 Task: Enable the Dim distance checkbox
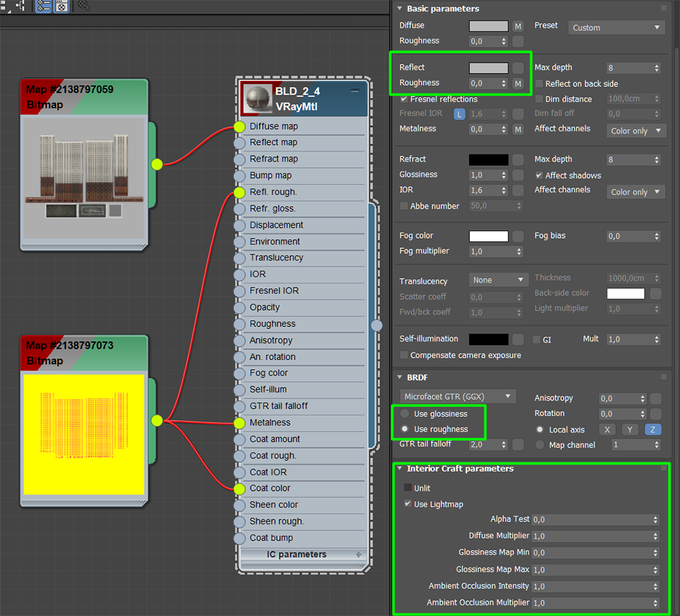tap(539, 99)
